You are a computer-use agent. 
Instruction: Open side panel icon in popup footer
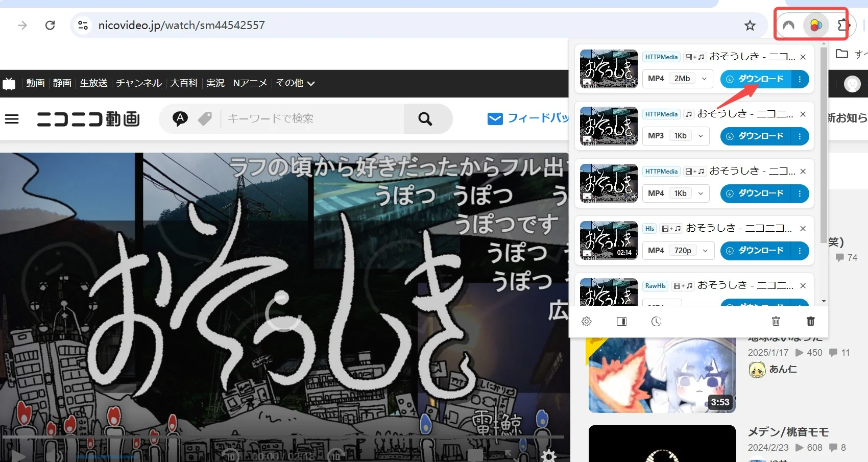click(621, 322)
